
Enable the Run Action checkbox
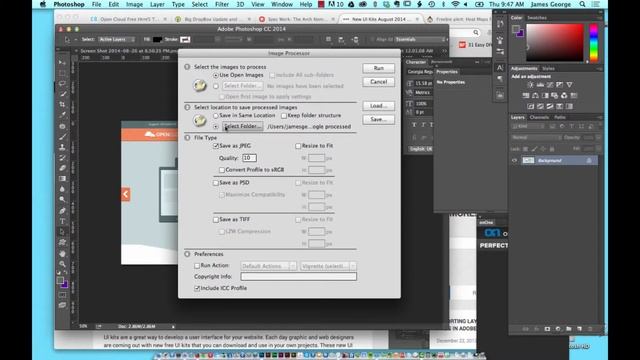[x=197, y=266]
